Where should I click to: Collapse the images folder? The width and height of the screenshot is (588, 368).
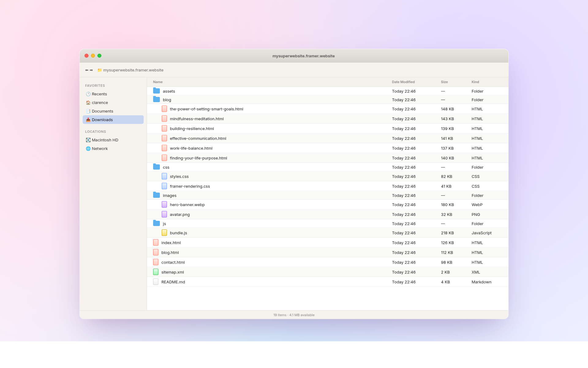(156, 195)
